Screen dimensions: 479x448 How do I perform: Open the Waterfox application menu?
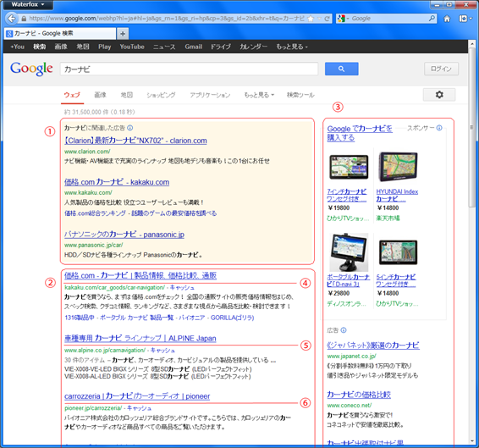click(x=27, y=4)
